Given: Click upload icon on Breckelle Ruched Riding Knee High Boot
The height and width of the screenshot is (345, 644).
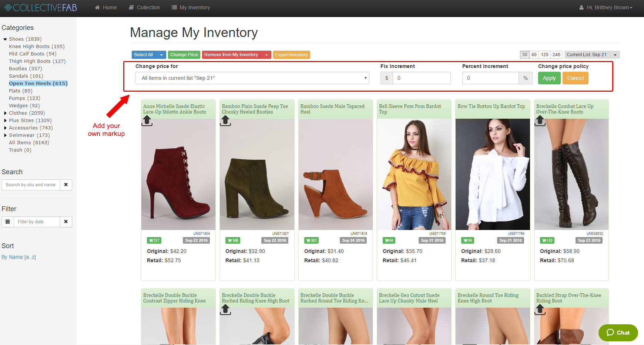Looking at the screenshot, I should pos(225,310).
